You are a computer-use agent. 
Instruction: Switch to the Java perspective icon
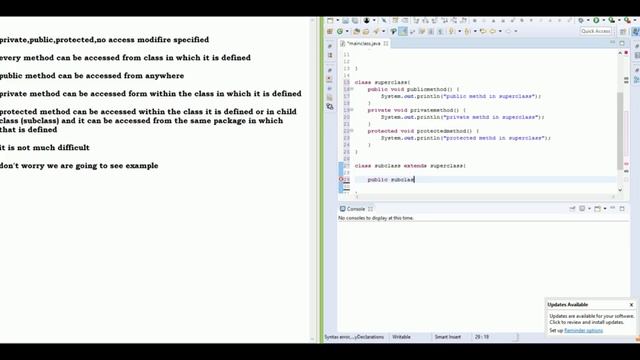pos(636,31)
